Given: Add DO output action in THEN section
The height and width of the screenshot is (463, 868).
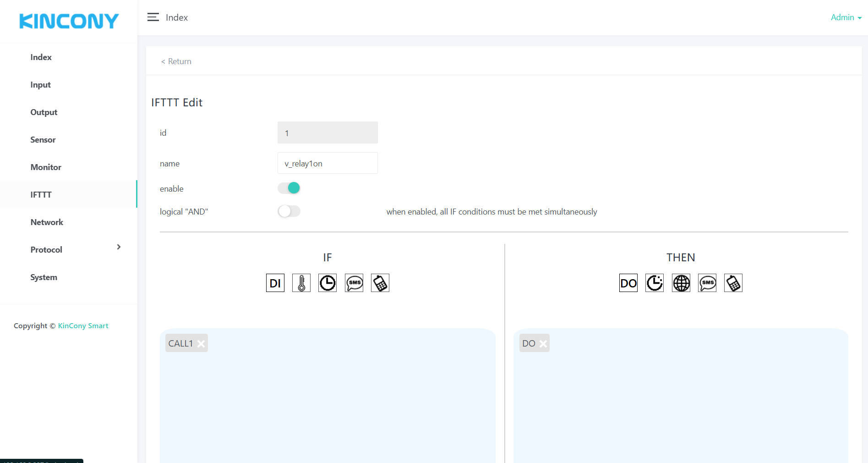Looking at the screenshot, I should coord(628,283).
